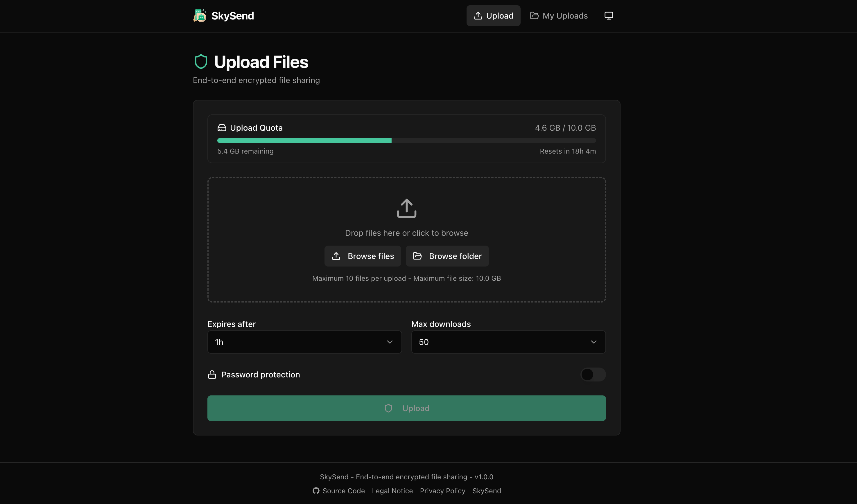Click the Upload Quota progress bar
The image size is (857, 504).
point(406,140)
